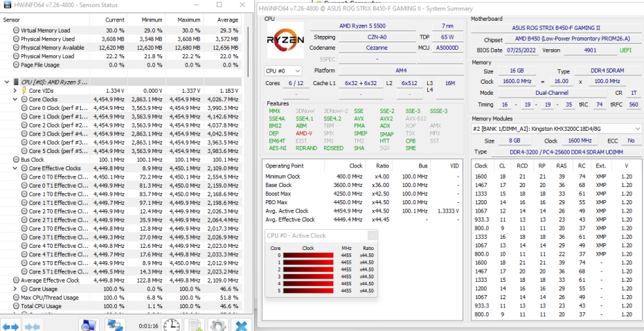Click the sensor icon beside Total CPU Usage
Image resolution: width=644 pixels, height=331 pixels.
click(16, 306)
